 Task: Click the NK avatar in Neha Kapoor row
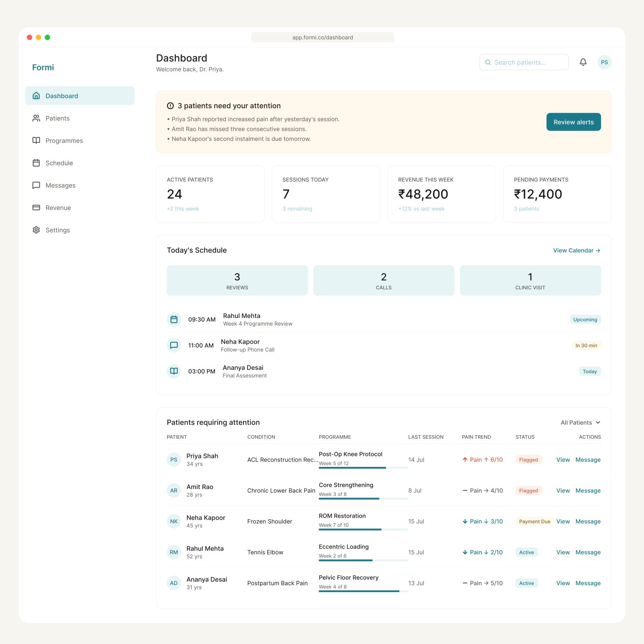[x=174, y=521]
